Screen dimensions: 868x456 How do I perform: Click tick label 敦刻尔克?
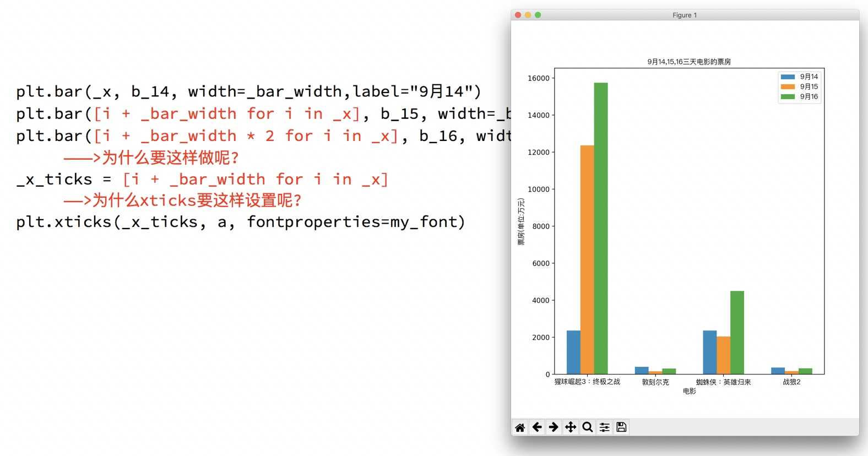click(655, 382)
